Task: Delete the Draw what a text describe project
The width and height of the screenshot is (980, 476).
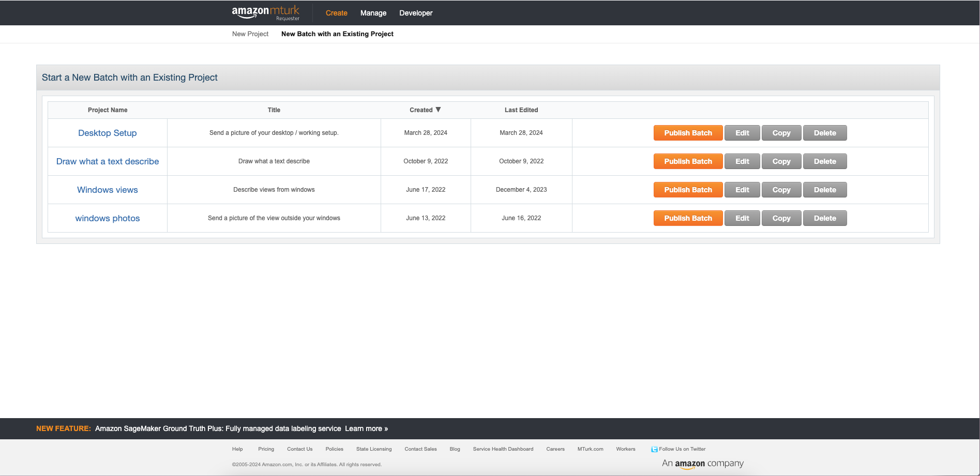Action: click(825, 161)
